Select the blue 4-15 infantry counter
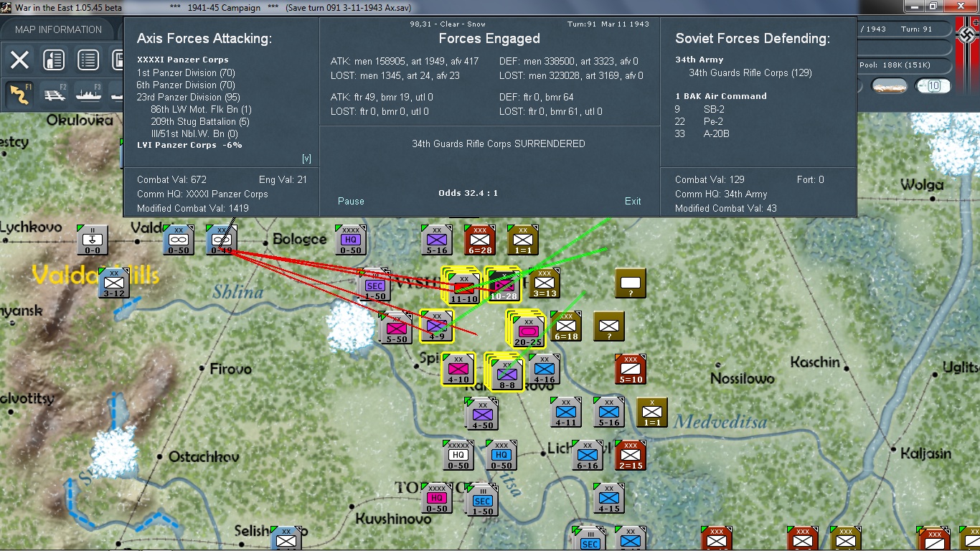Image resolution: width=980 pixels, height=551 pixels. [x=609, y=497]
